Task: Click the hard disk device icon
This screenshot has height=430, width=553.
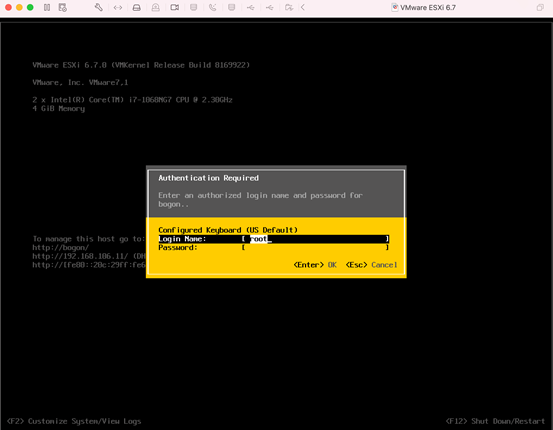Action: pos(136,7)
